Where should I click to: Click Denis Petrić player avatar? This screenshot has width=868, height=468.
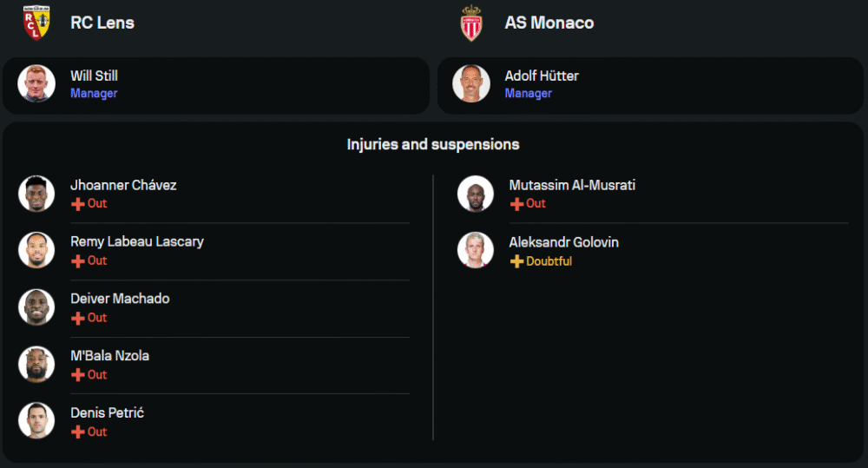[36, 421]
